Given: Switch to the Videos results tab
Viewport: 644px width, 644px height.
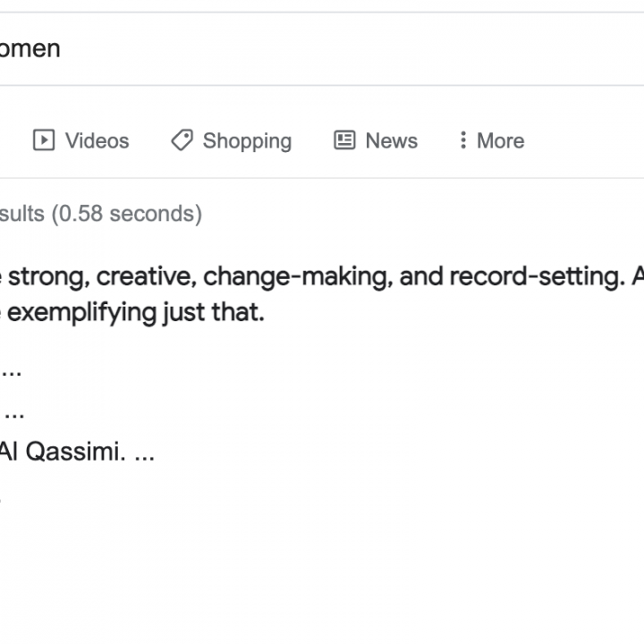Looking at the screenshot, I should click(97, 140).
